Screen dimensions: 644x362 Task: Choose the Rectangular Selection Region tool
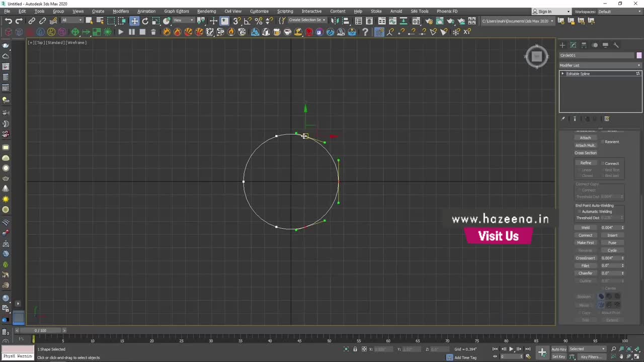tap(111, 21)
